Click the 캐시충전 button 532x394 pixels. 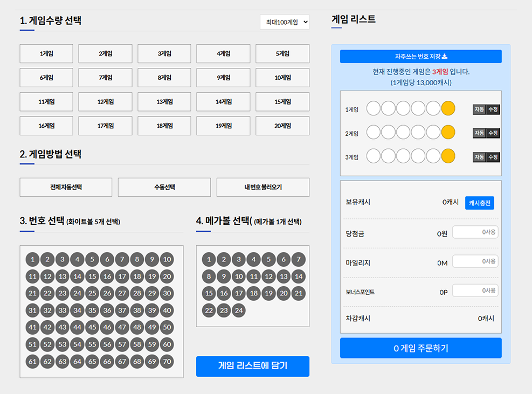pyautogui.click(x=479, y=203)
